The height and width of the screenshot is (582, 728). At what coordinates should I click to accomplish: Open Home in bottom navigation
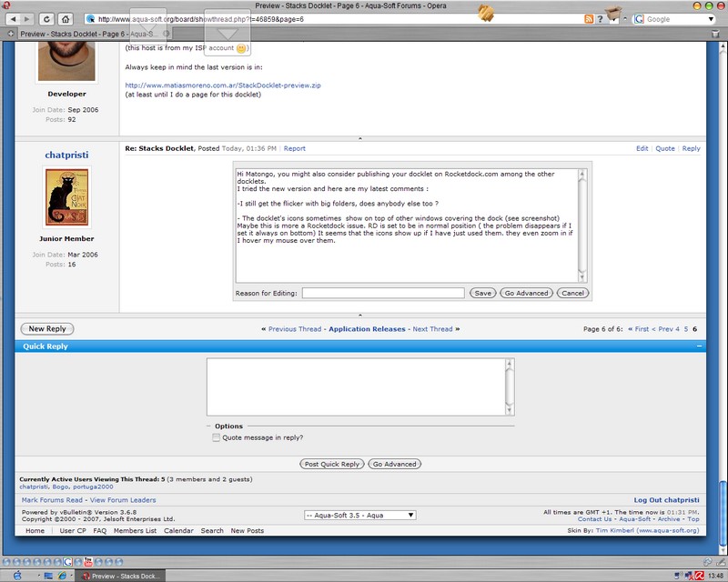coord(35,531)
